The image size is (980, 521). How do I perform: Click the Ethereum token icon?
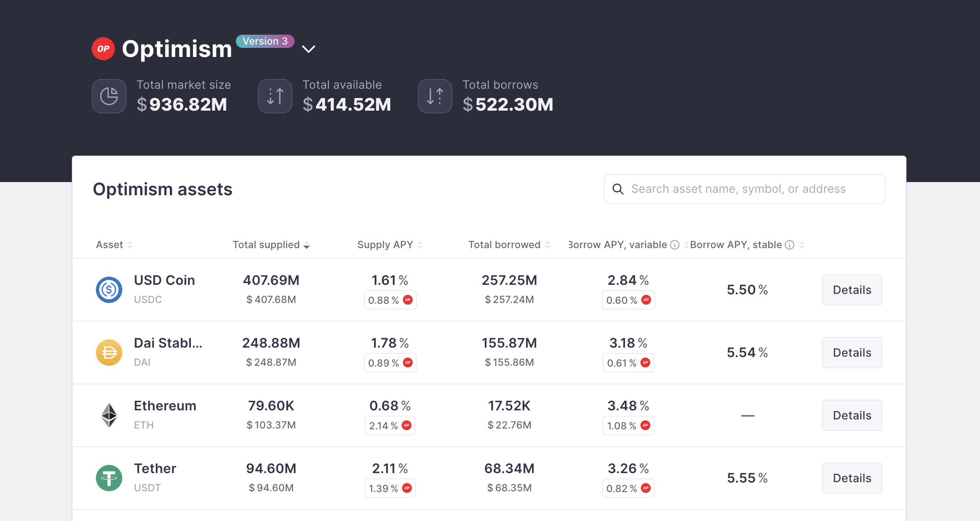pos(109,415)
